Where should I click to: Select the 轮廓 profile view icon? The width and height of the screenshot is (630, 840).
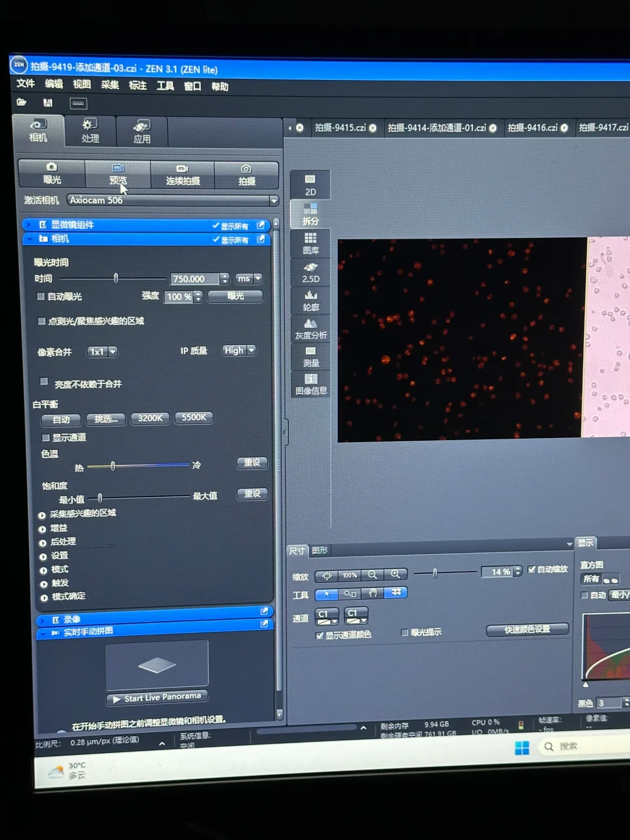(310, 300)
